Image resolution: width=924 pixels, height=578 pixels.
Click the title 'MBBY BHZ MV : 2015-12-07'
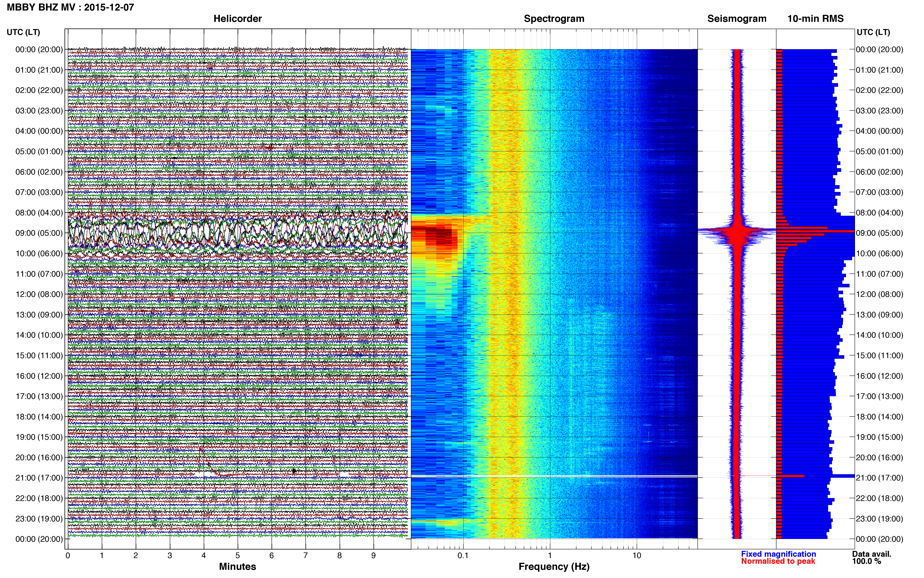[x=70, y=7]
